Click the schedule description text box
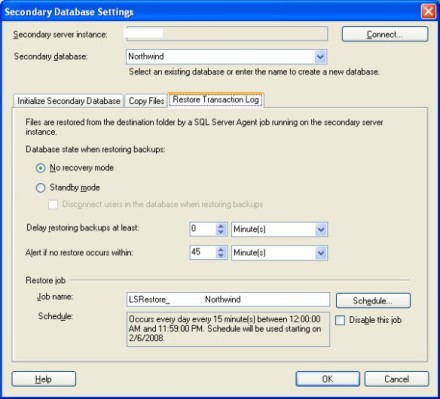This screenshot has width=440, height=399. pos(228,329)
